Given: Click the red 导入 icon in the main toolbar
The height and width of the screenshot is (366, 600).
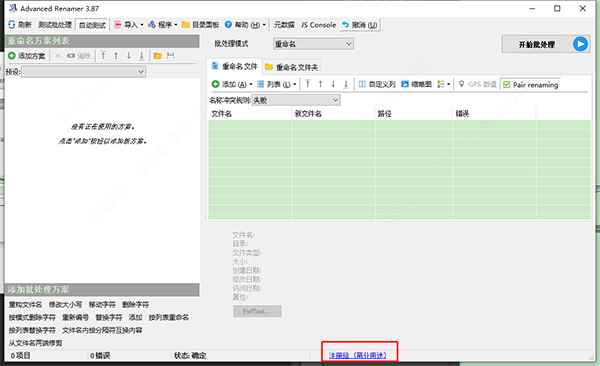Looking at the screenshot, I should [118, 25].
